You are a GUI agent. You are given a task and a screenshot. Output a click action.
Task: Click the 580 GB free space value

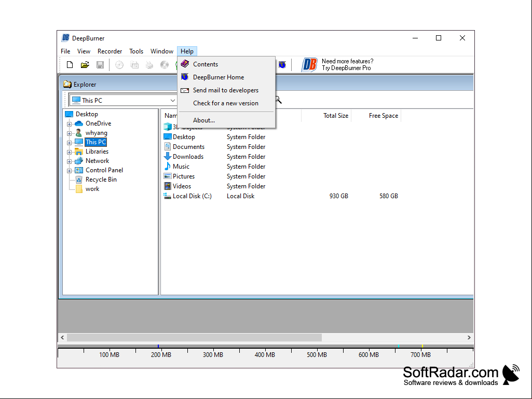coord(388,196)
